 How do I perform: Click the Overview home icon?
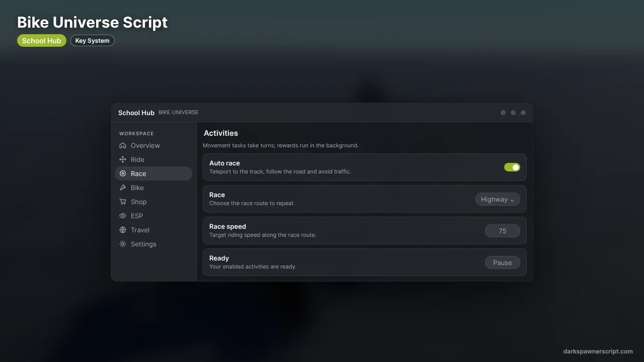[x=123, y=145]
